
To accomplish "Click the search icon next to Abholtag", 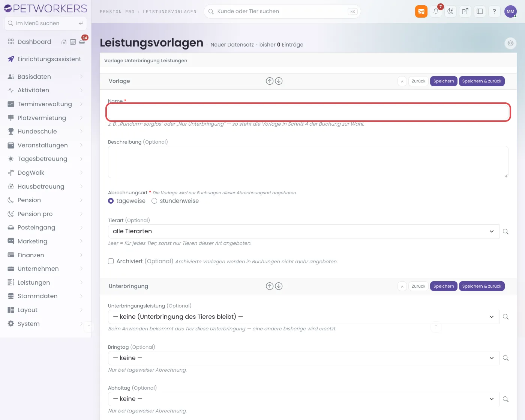I will [505, 399].
